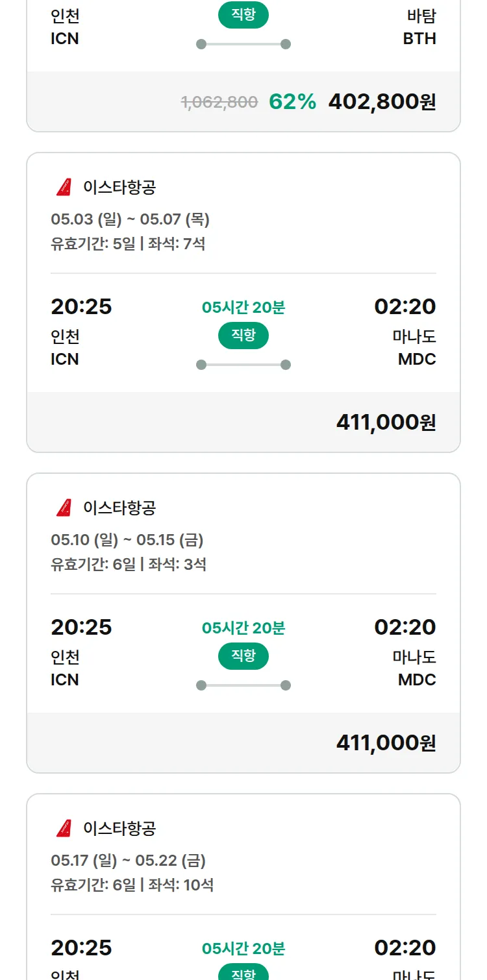The image size is (487, 980).
Task: Select 411,000원 price for 05.03 flight
Action: [386, 423]
